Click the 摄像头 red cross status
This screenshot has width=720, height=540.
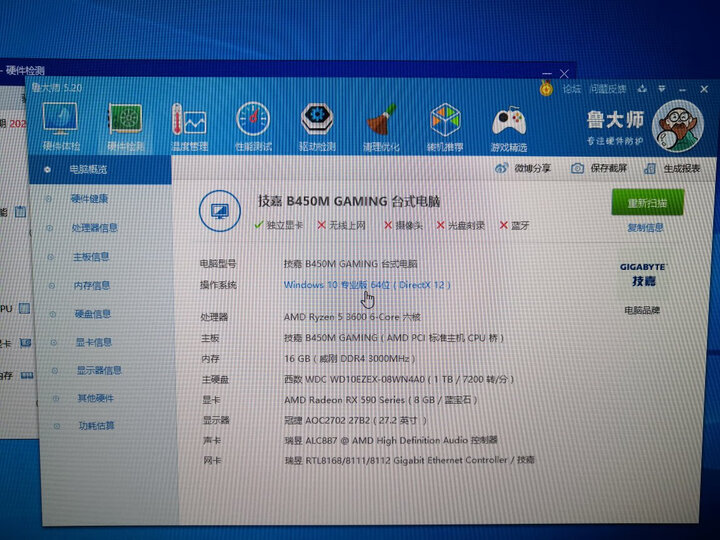(x=403, y=225)
